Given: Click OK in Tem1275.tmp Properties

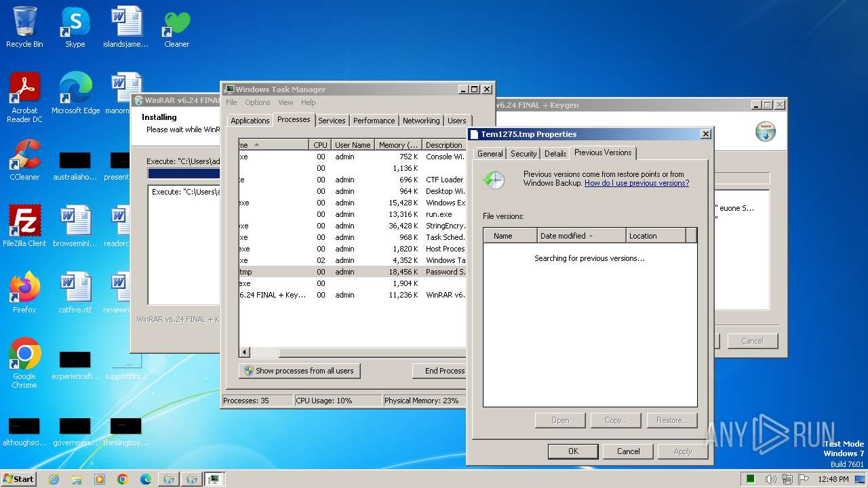Looking at the screenshot, I should (x=573, y=451).
